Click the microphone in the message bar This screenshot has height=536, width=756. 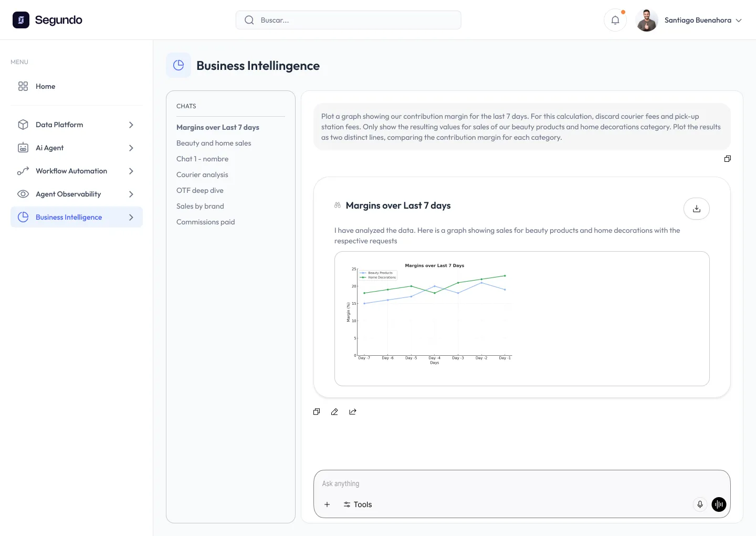[700, 504]
